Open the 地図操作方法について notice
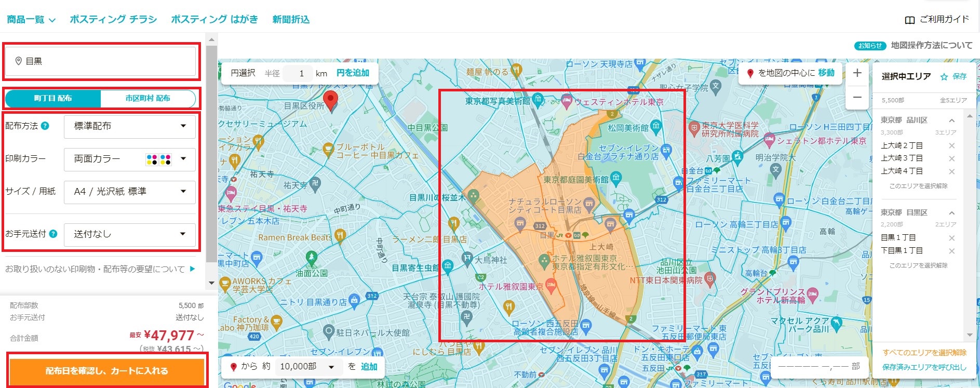Image resolution: width=980 pixels, height=388 pixels. coord(932,46)
